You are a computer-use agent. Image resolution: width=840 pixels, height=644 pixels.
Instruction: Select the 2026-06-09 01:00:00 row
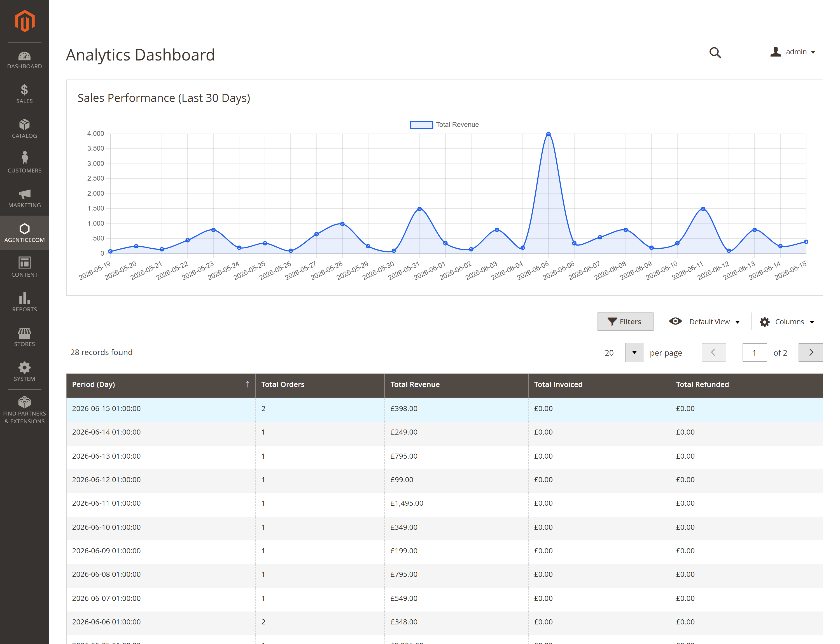click(x=444, y=551)
